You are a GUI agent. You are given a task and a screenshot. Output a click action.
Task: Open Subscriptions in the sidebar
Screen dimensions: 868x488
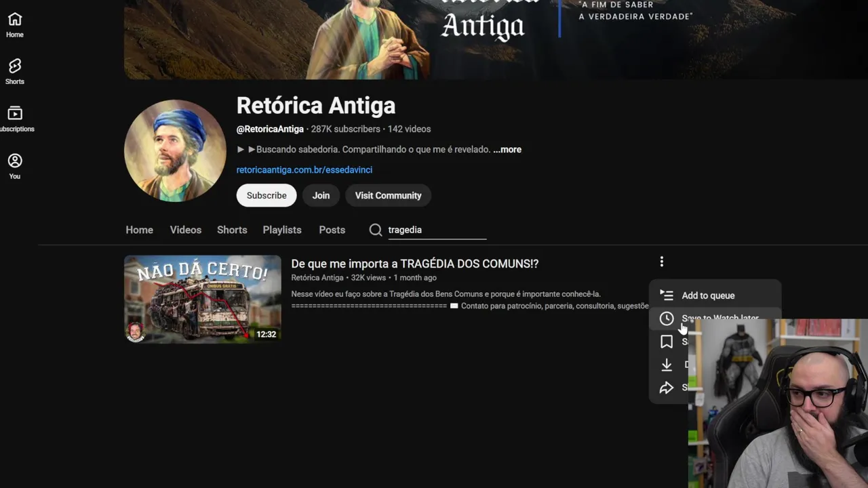pos(15,119)
